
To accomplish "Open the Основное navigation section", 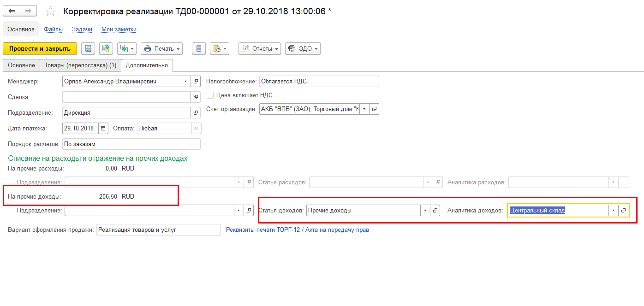I will (21, 29).
